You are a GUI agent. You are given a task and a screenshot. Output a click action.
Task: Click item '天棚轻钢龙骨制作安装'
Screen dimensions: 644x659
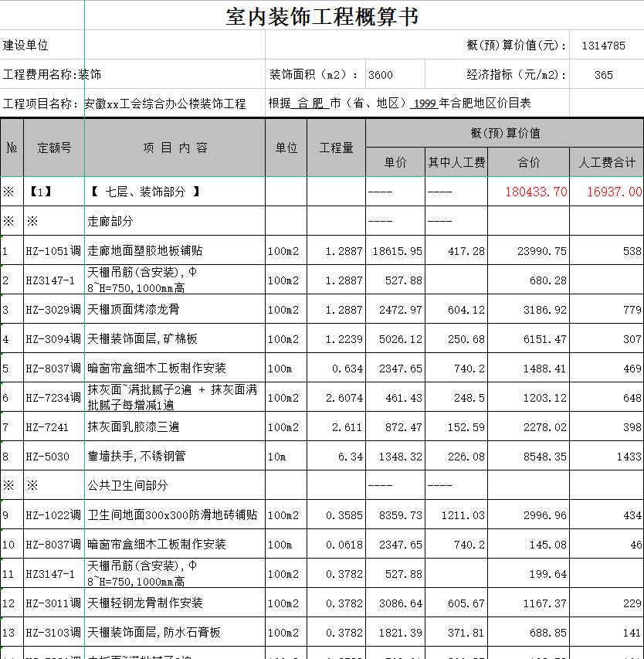pos(145,603)
